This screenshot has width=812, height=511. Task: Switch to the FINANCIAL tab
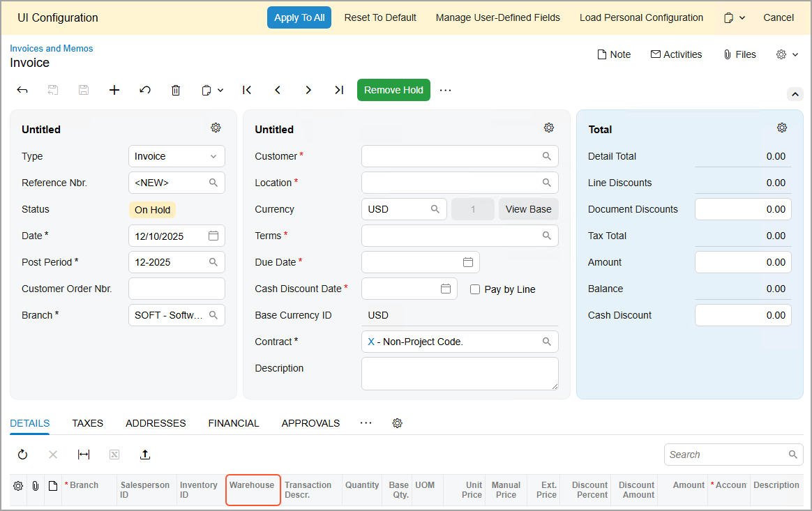click(234, 423)
